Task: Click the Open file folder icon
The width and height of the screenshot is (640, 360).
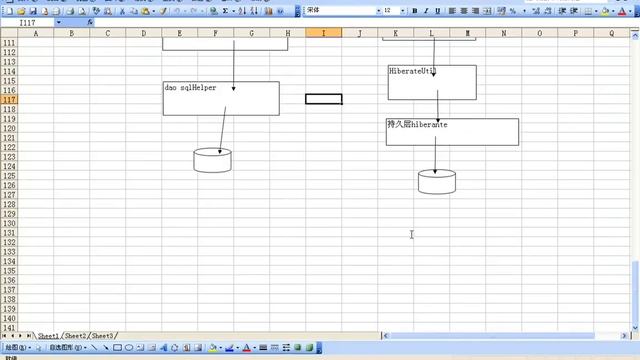Action: pos(21,11)
